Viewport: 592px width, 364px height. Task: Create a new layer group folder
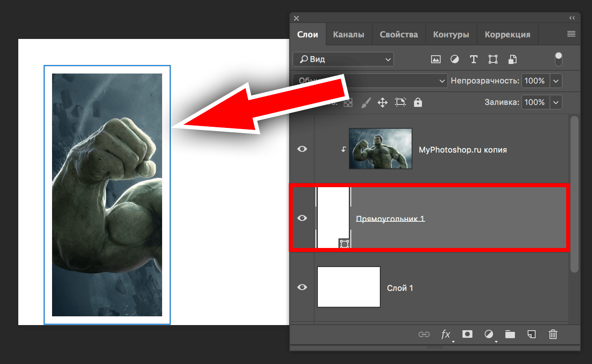(x=510, y=334)
